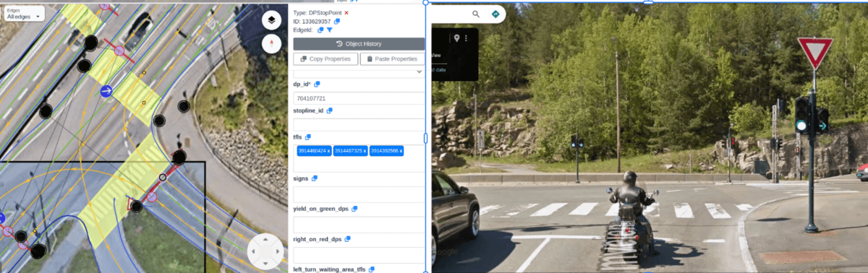Open directions icon in search bar
Screen dimensions: 868x273
point(495,14)
